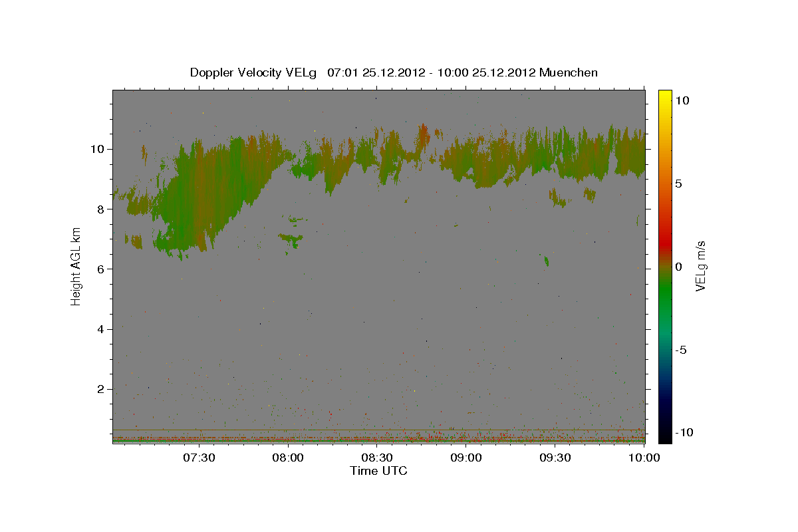Click the colorbar tick label 5

[x=678, y=184]
